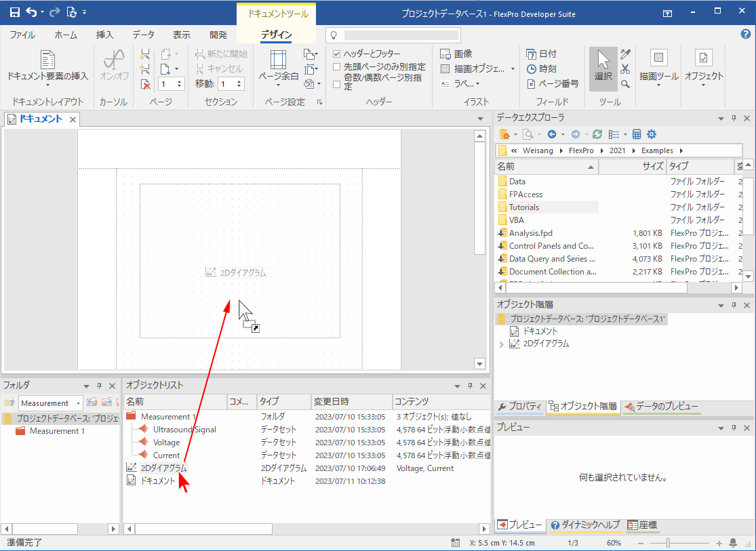Click the notification bell in status bar
Viewport: 756px width, 551px height.
[x=733, y=543]
